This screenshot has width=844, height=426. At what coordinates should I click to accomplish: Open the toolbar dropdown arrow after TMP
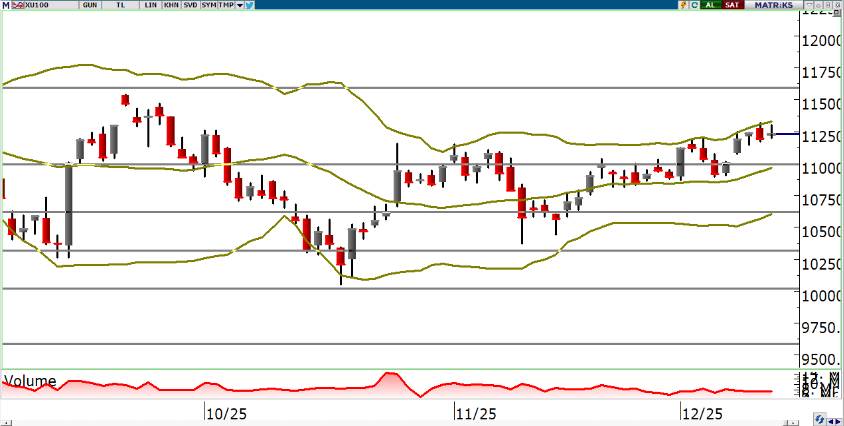(239, 5)
